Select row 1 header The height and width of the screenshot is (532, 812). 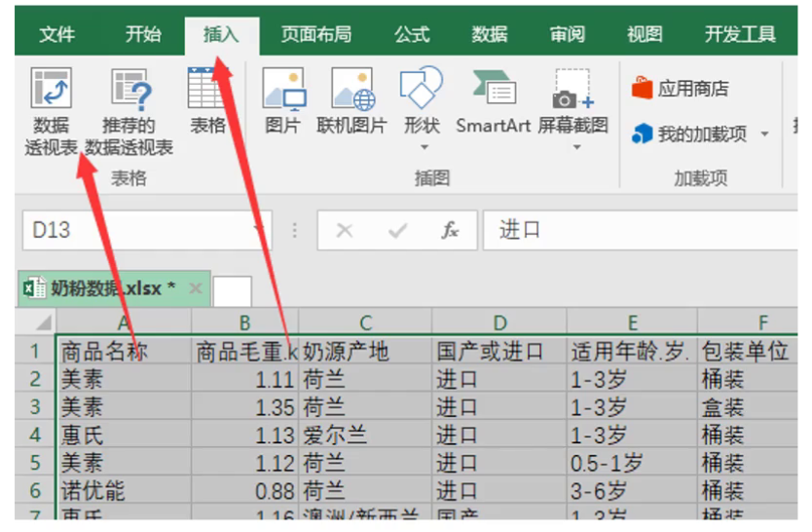point(35,351)
